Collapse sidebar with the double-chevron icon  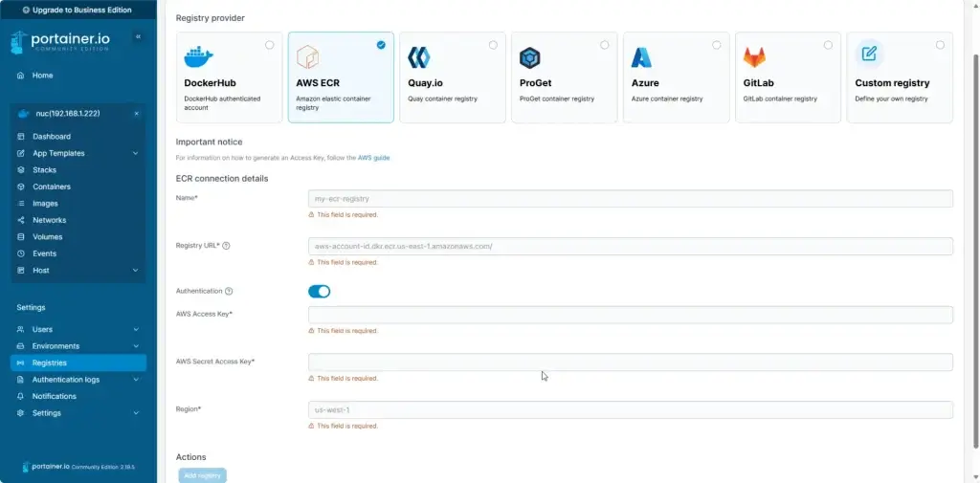tap(138, 37)
